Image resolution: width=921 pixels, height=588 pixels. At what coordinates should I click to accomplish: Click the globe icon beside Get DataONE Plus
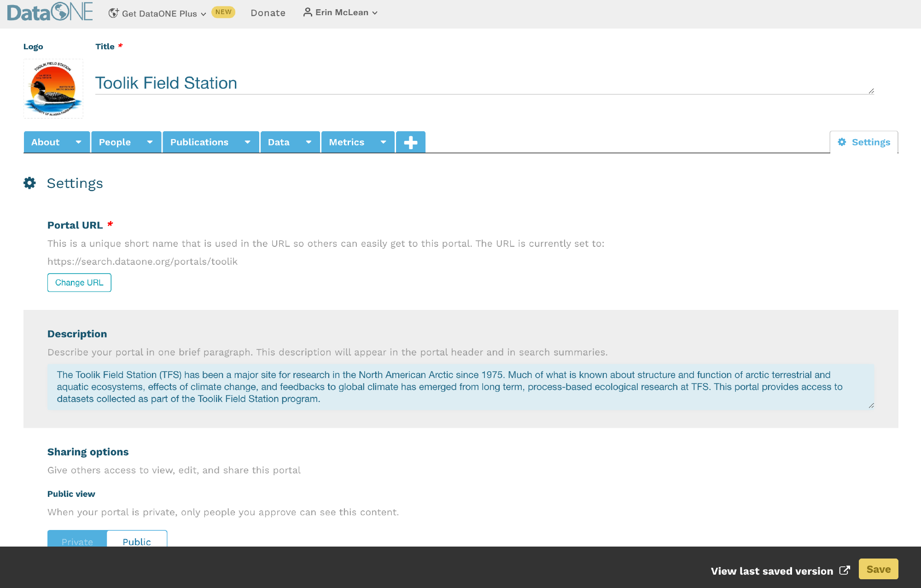113,13
